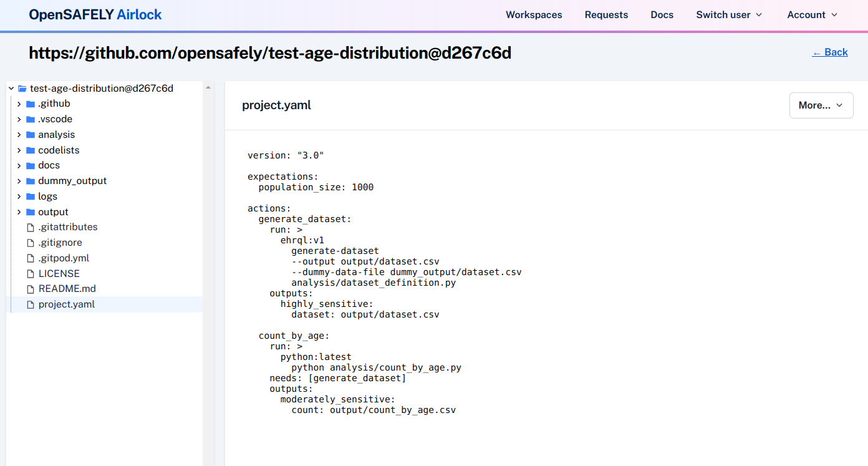Click the codelists folder icon

click(30, 150)
